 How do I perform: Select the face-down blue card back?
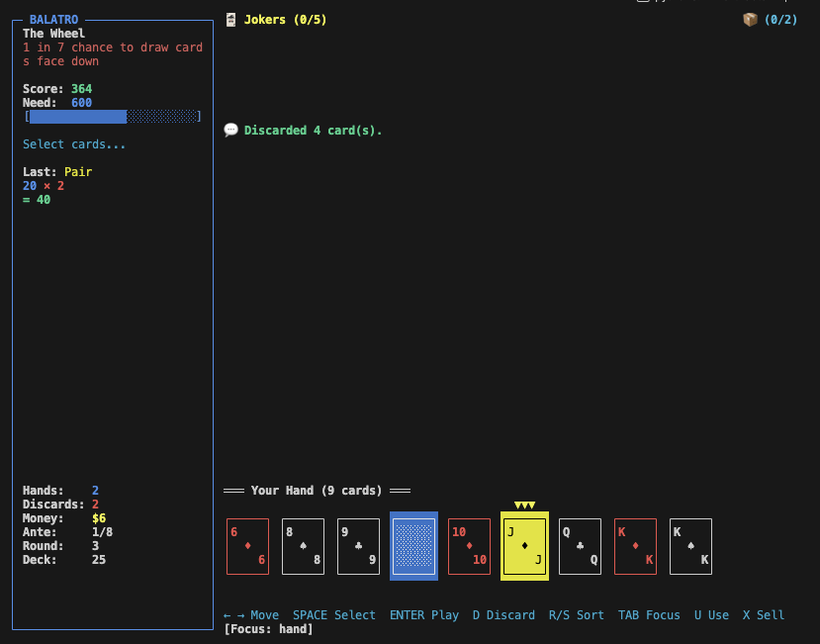coord(414,545)
